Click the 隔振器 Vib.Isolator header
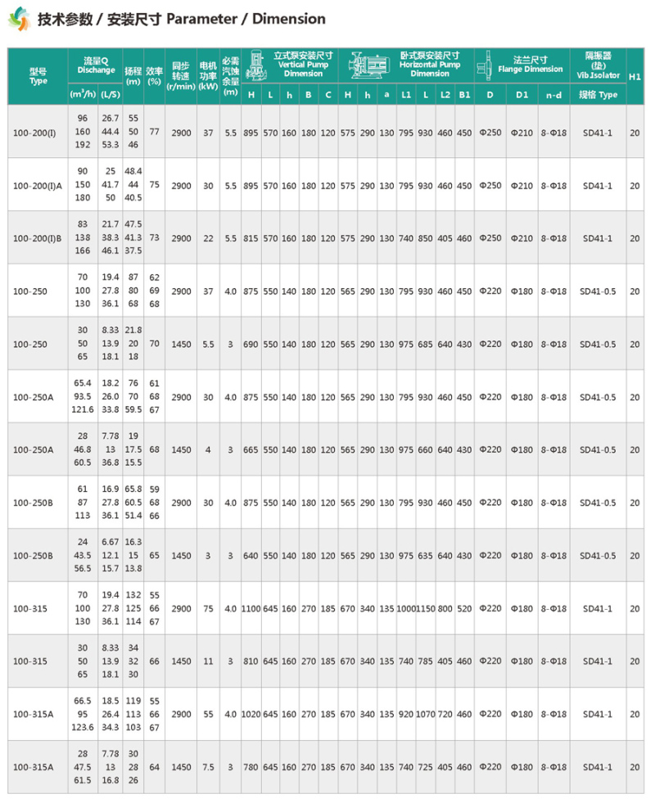Viewport: 655px width, 812px height. 598,65
